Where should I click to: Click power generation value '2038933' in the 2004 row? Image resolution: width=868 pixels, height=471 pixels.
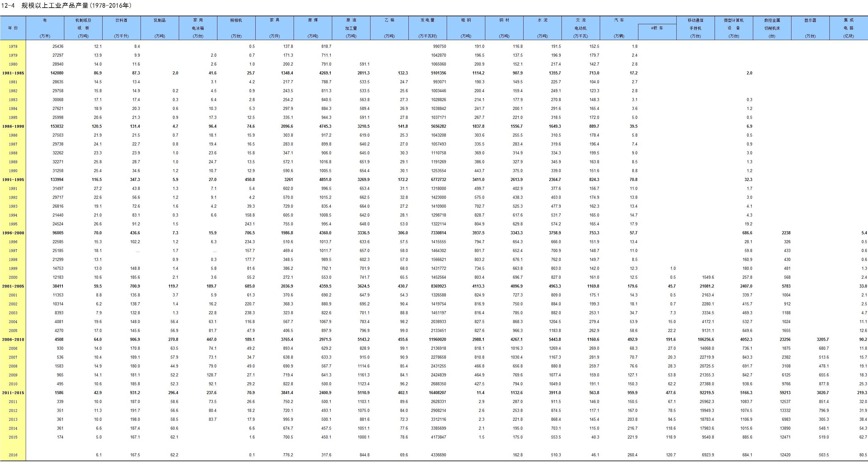438,322
